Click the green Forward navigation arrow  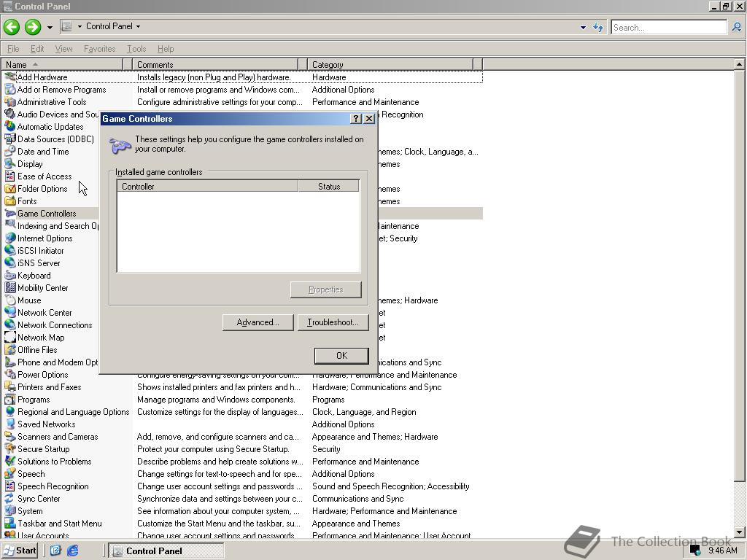click(33, 27)
